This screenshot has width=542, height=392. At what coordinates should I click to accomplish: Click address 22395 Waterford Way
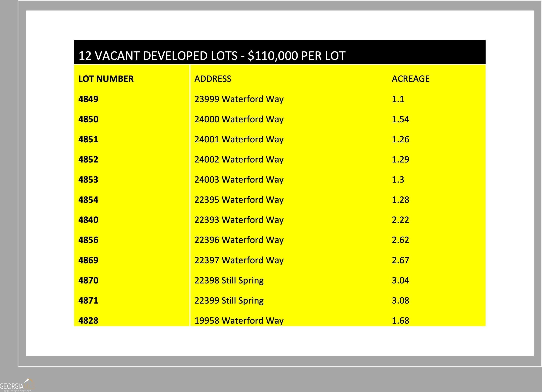(239, 200)
